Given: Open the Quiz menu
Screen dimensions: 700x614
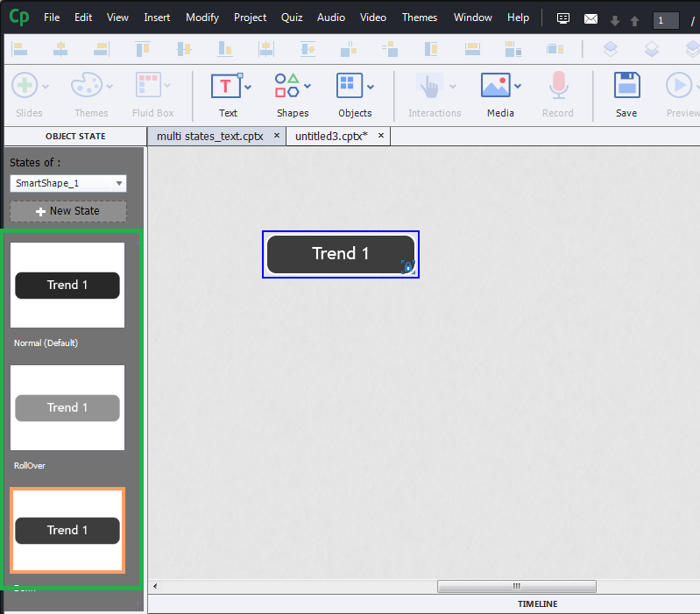Looking at the screenshot, I should tap(292, 18).
